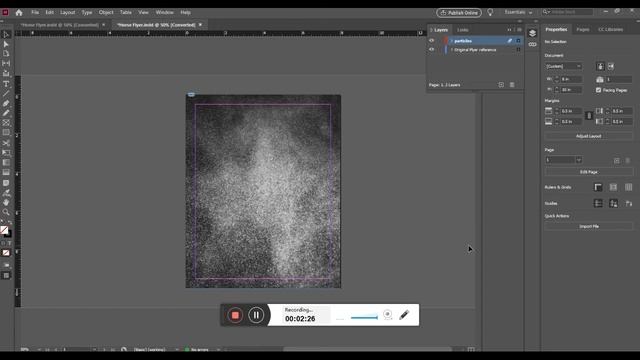Switch to the Links tab
Screen dimensions: 640x360
(462, 30)
